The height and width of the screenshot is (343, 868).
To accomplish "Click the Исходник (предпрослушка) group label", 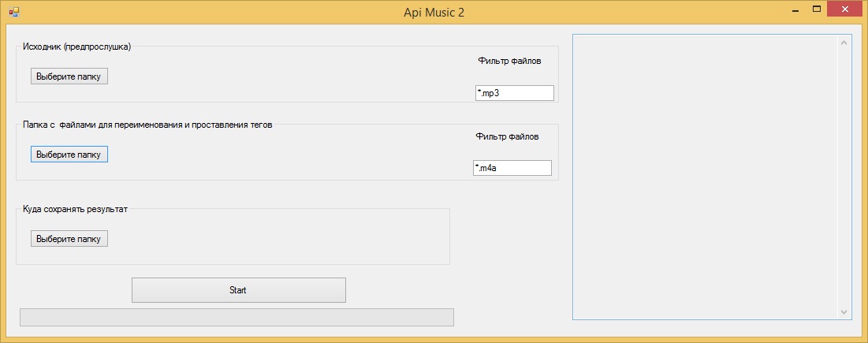I will point(77,47).
